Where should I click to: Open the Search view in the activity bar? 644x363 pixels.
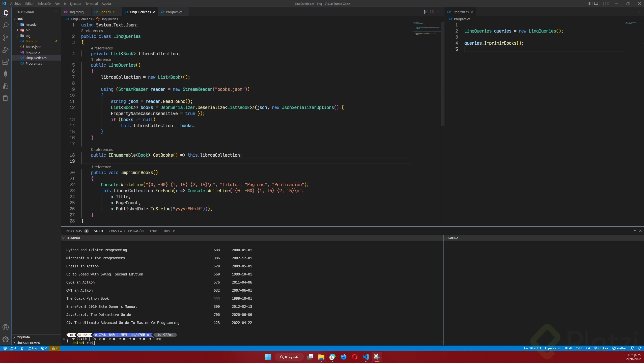[6, 25]
